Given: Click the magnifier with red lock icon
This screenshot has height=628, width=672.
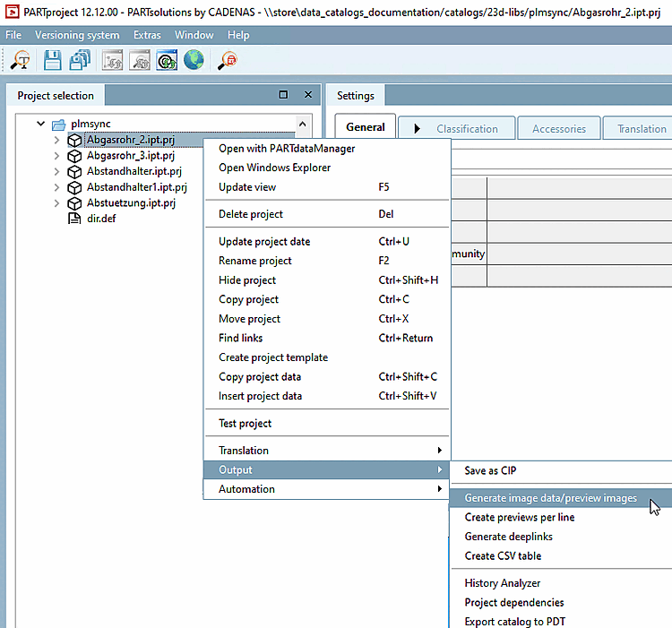Looking at the screenshot, I should click(228, 60).
